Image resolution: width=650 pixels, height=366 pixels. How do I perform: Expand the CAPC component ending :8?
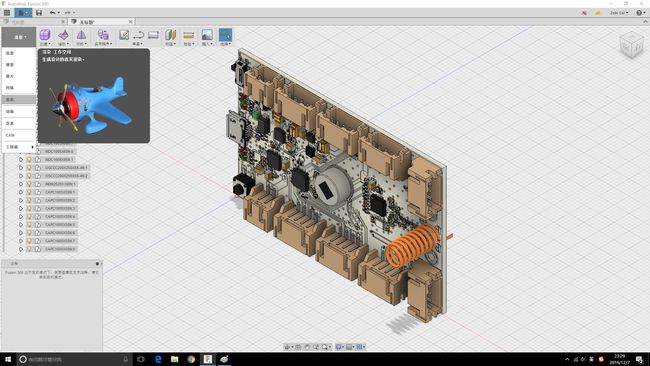point(21,249)
